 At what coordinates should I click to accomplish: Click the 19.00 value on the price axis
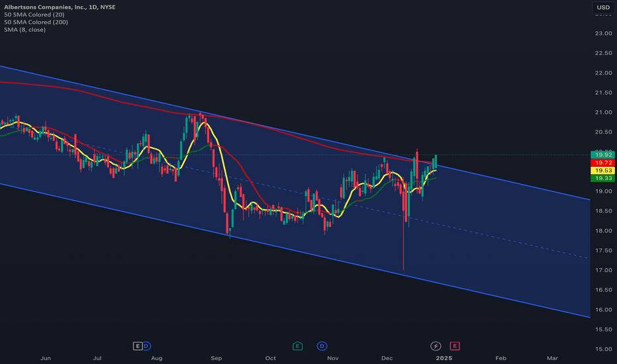click(603, 191)
